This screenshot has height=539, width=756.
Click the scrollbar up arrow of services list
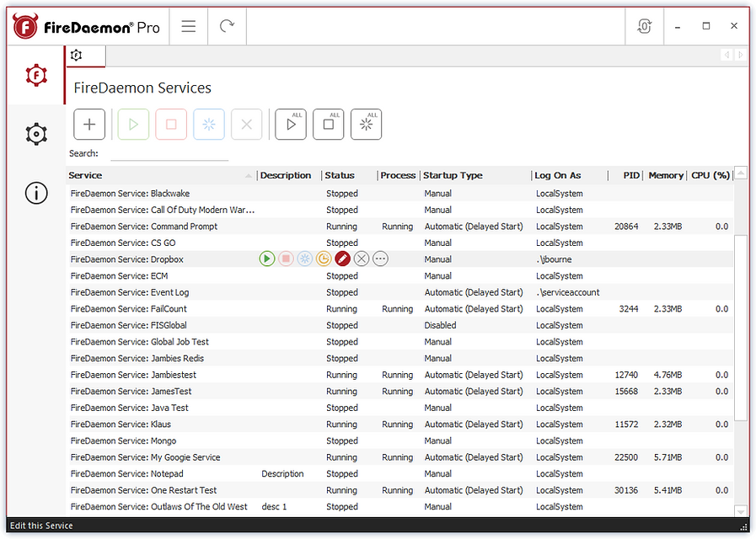[741, 173]
